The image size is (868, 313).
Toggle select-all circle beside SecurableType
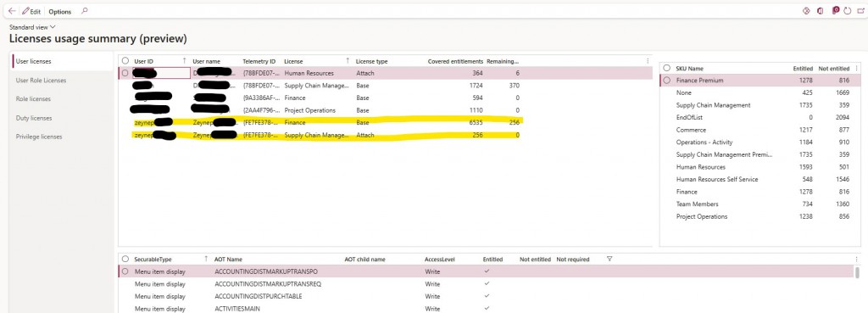click(x=125, y=260)
